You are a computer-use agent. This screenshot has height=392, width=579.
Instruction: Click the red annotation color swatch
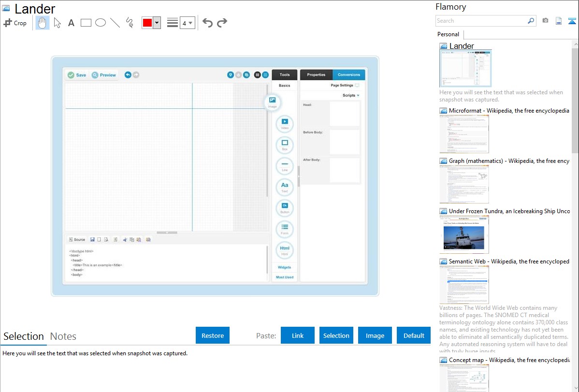coord(147,23)
